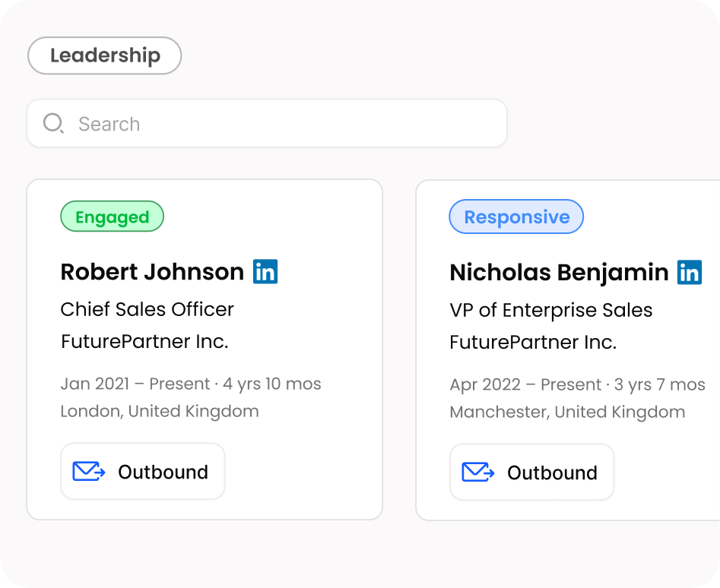The image size is (720, 588).
Task: Expand the Leadership filter options
Action: (x=104, y=55)
